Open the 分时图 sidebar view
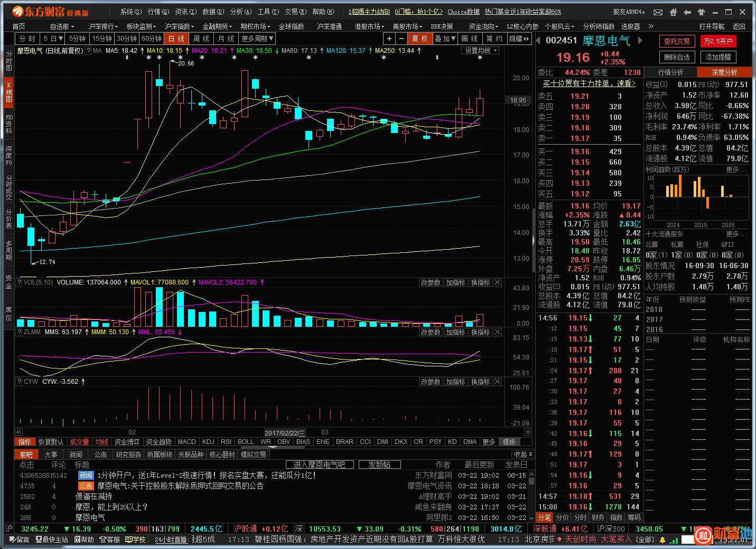 (8, 61)
